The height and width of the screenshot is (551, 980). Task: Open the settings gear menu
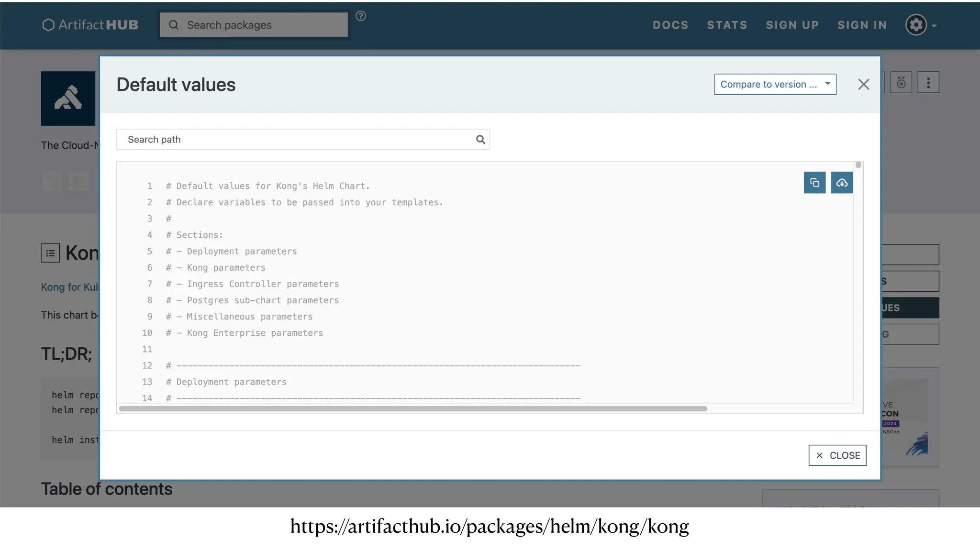point(921,25)
